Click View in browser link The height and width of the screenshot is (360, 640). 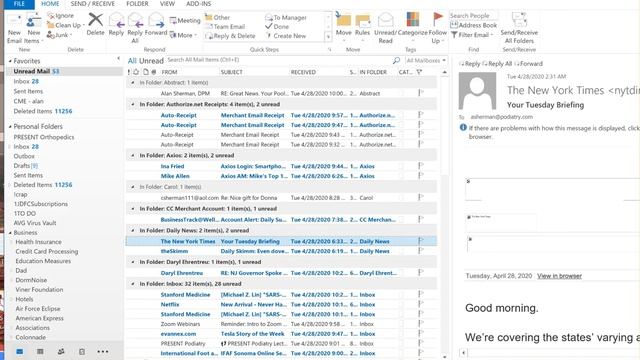559,276
